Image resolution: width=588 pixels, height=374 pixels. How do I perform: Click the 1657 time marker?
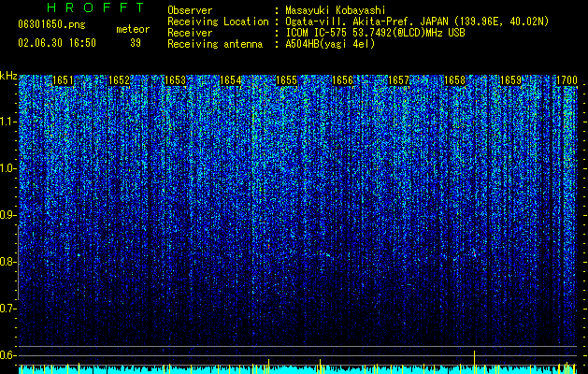(x=398, y=80)
